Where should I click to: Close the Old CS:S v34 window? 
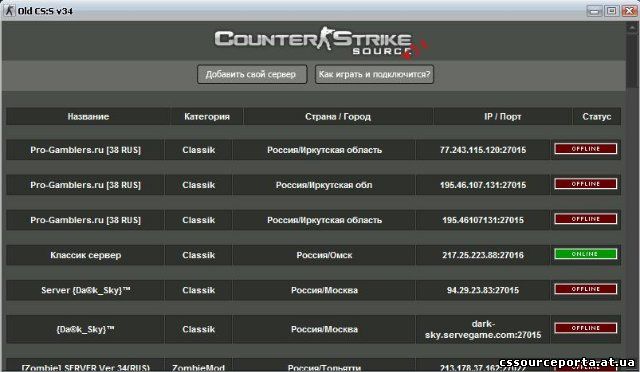coord(629,11)
